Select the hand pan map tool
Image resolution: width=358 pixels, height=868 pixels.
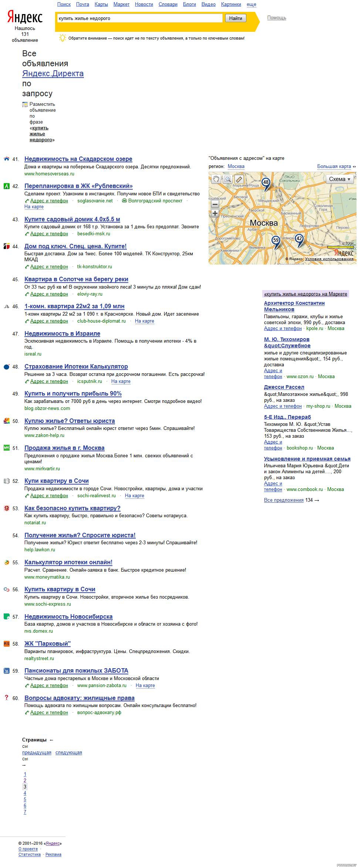216,179
